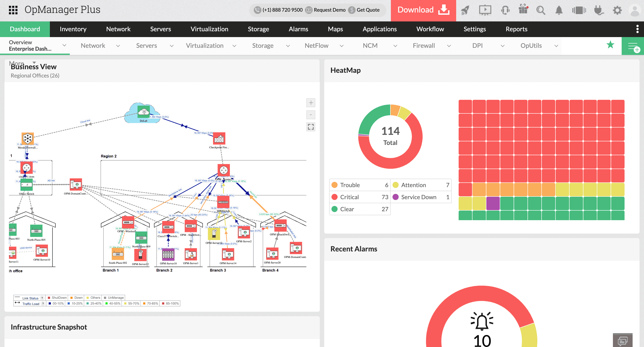Click the OpManager Plus logo title
This screenshot has width=644, height=347.
[x=62, y=10]
